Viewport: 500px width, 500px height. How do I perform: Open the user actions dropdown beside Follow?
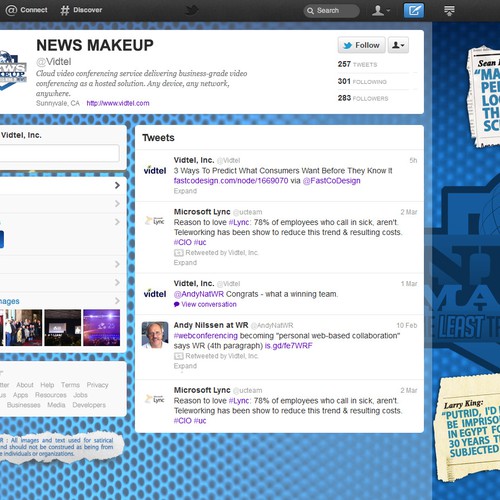click(398, 45)
